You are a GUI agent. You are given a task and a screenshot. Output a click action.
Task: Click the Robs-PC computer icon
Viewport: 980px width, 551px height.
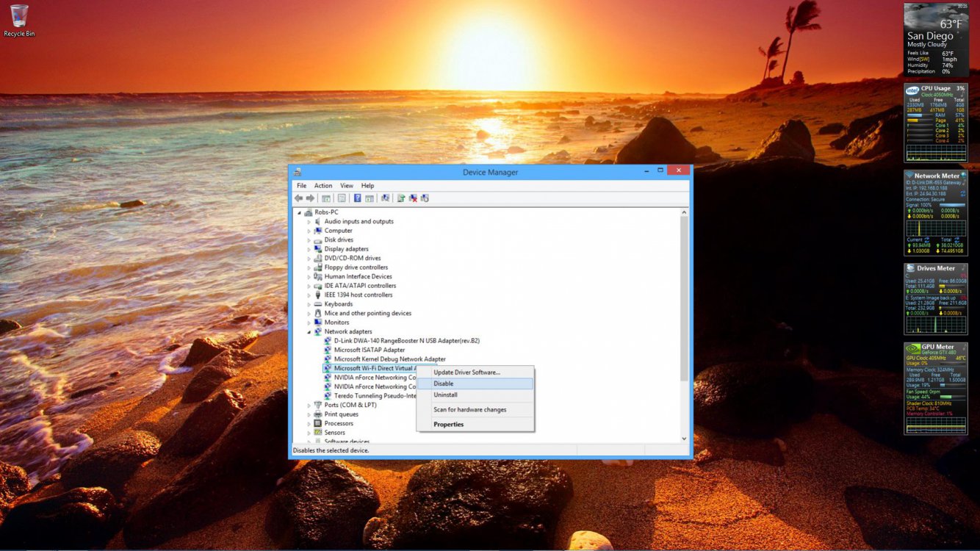click(309, 212)
